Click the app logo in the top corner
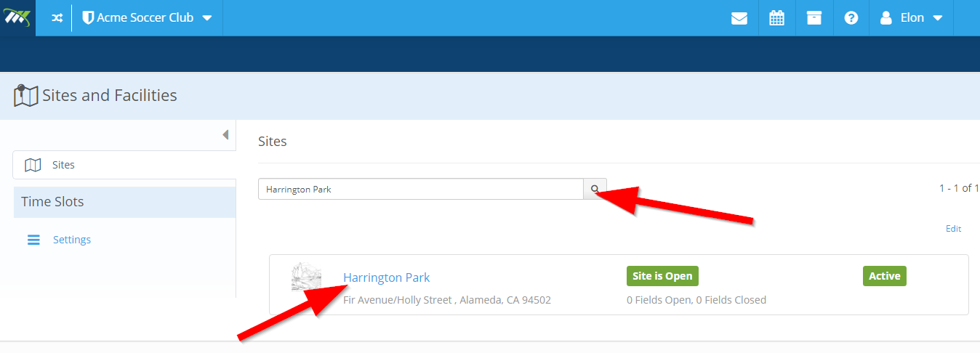 (x=17, y=17)
